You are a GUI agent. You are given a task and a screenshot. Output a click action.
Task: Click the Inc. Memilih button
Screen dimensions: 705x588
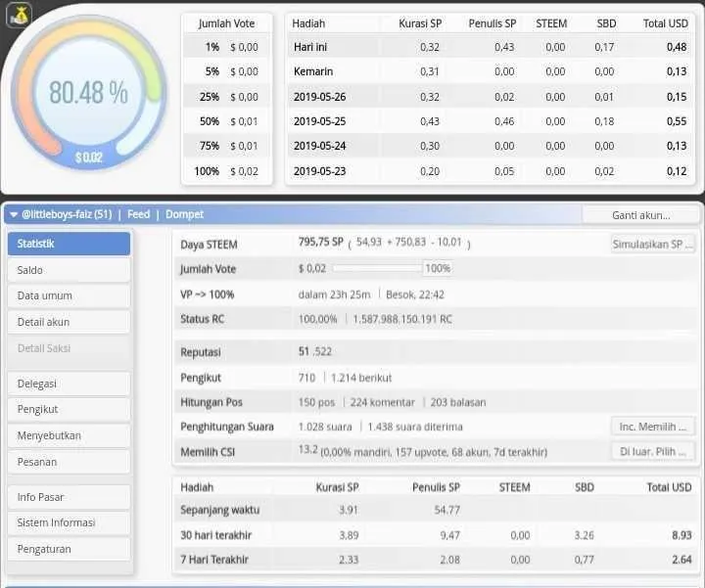[653, 427]
